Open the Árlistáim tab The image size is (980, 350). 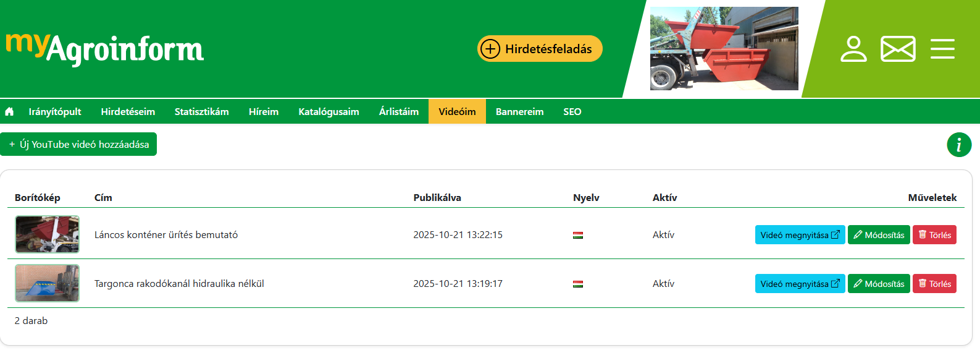399,112
